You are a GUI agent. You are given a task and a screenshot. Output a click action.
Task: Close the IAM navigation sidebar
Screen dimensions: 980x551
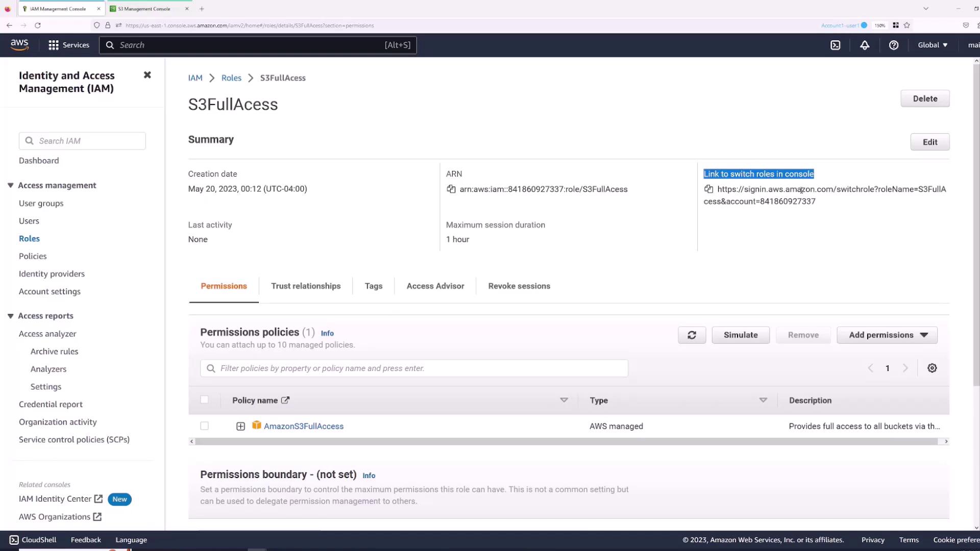(148, 75)
